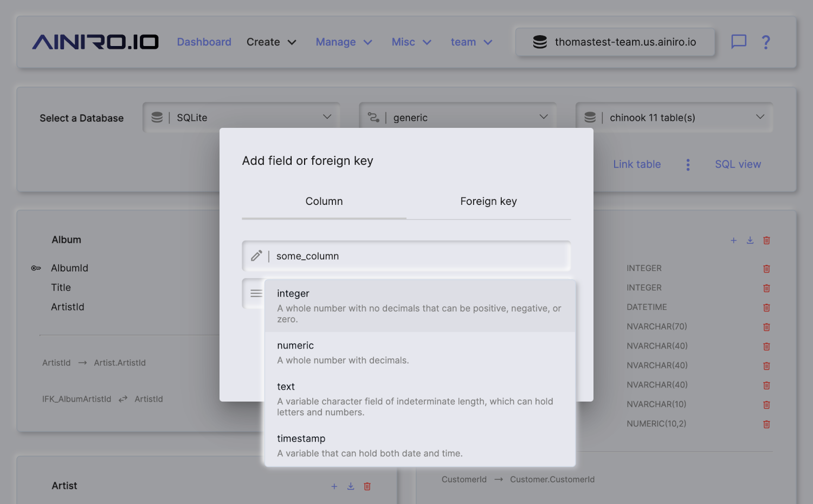Open the SQL view link
The height and width of the screenshot is (504, 813).
(738, 164)
